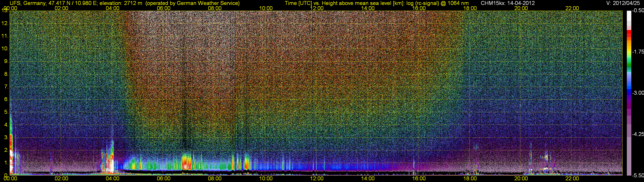Click the "-5.50" color scale value
Image resolution: width=644 pixels, height=182 pixels.
638,175
